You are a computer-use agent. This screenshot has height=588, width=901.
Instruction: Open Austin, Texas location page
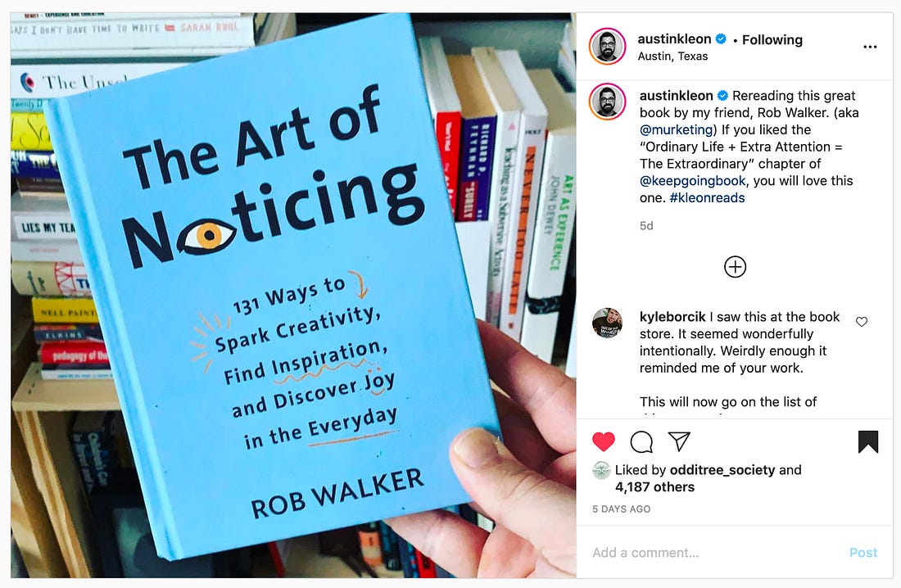(672, 57)
